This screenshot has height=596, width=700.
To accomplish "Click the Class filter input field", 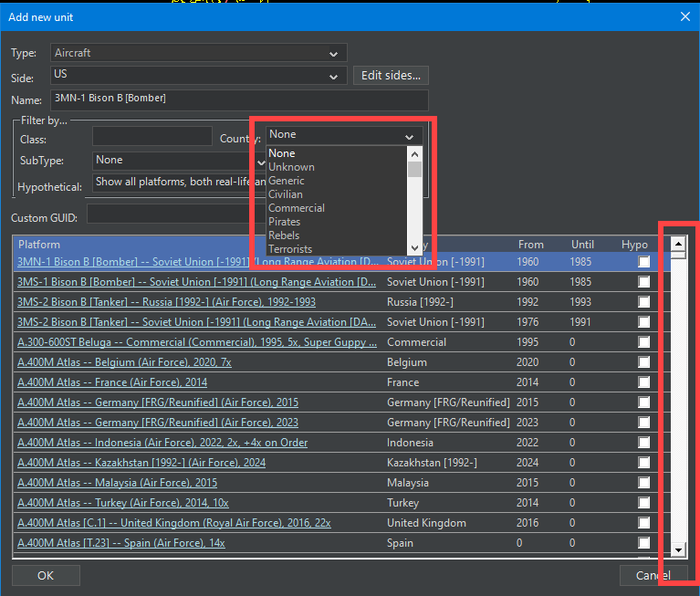I will coord(152,136).
